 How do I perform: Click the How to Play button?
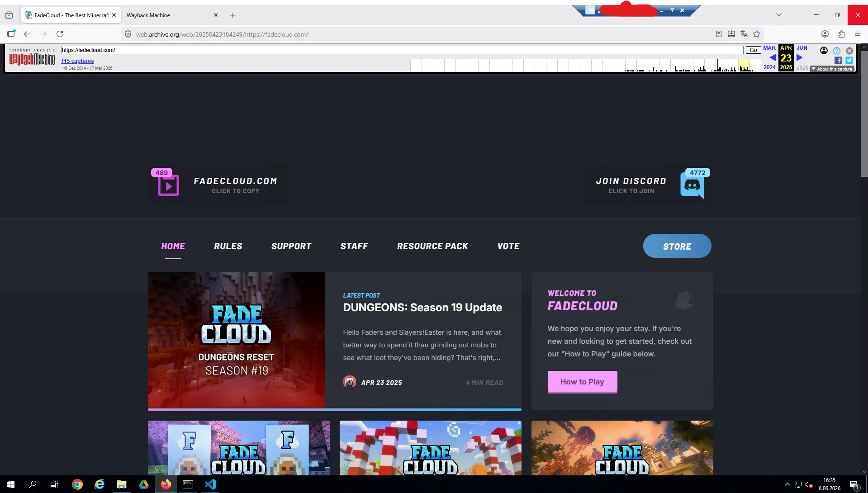(582, 382)
